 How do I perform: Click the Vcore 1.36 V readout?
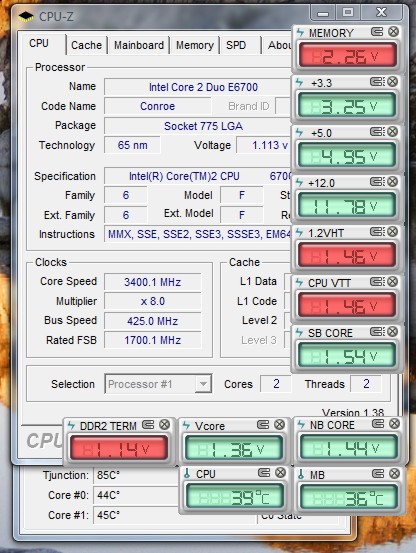point(234,448)
